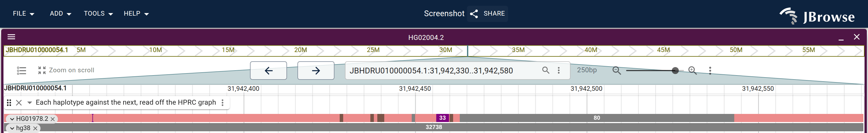Image resolution: width=868 pixels, height=133 pixels.
Task: Remove the HG01978.2 row
Action: [x=53, y=119]
